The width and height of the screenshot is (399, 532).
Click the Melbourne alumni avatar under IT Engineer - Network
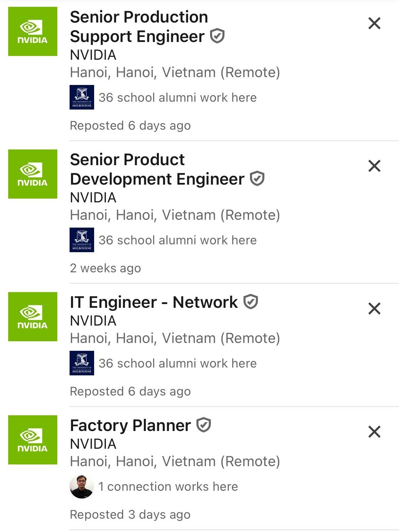(x=82, y=363)
